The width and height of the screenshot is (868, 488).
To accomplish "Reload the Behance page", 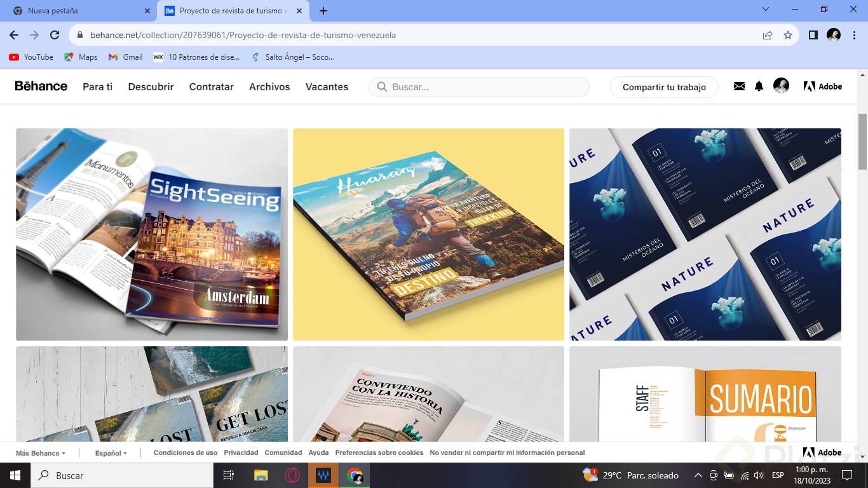I will [55, 35].
